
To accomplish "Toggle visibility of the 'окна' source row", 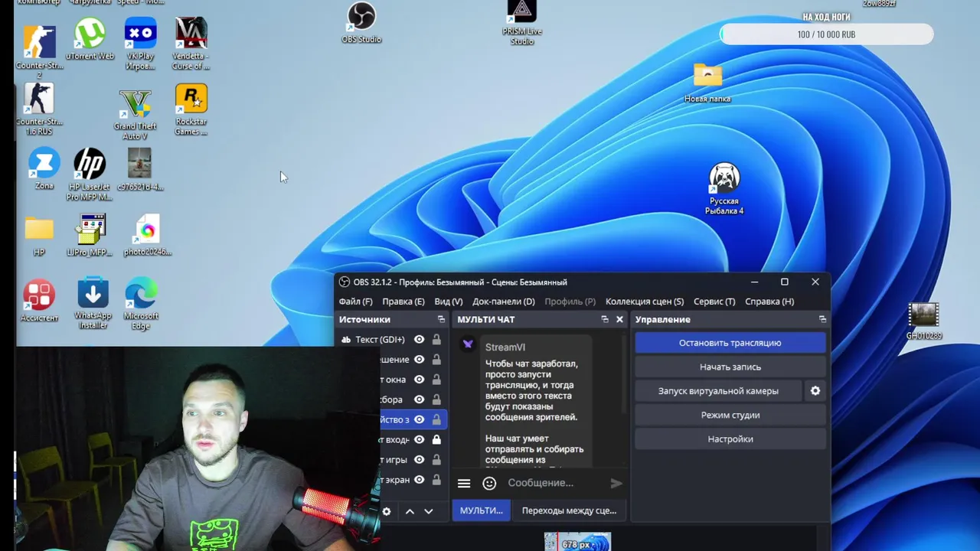I will click(420, 380).
